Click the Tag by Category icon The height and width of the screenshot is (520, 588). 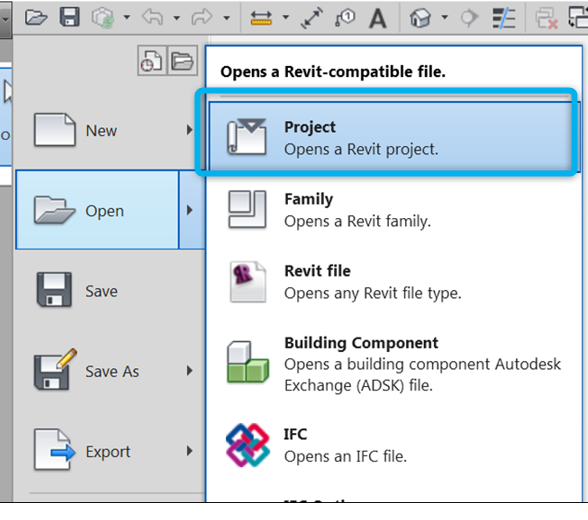click(x=345, y=18)
